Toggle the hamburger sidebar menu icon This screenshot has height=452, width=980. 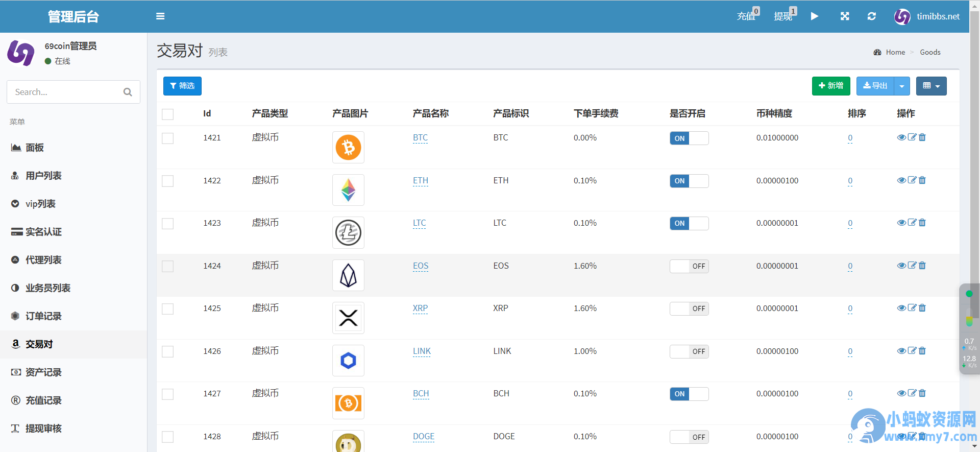click(x=160, y=16)
